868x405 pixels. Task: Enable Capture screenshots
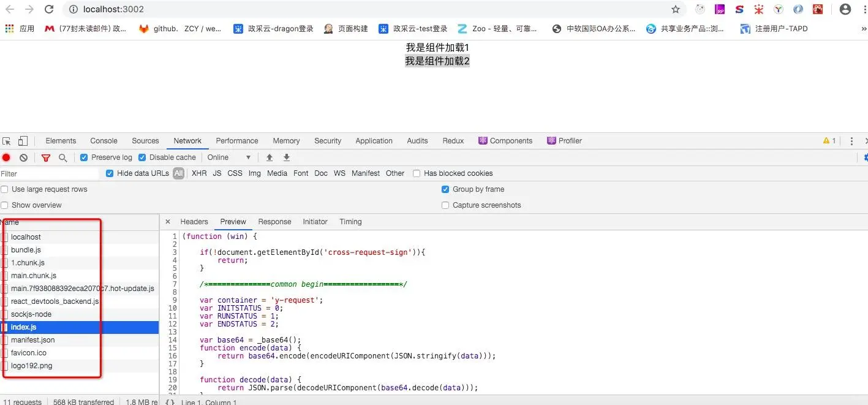tap(445, 205)
